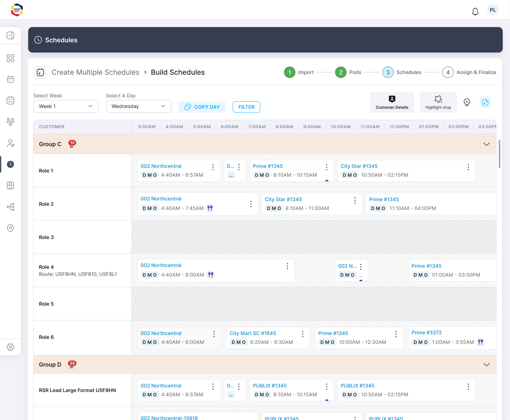Screen dimensions: 510x420
Task: Open menu on Role 2 City Star #1345 card
Action: tap(355, 200)
